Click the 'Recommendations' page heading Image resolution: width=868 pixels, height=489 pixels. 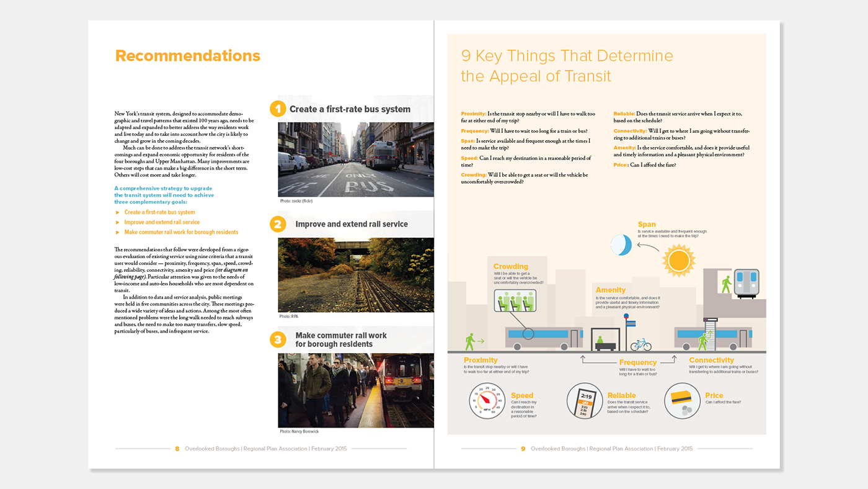(188, 56)
